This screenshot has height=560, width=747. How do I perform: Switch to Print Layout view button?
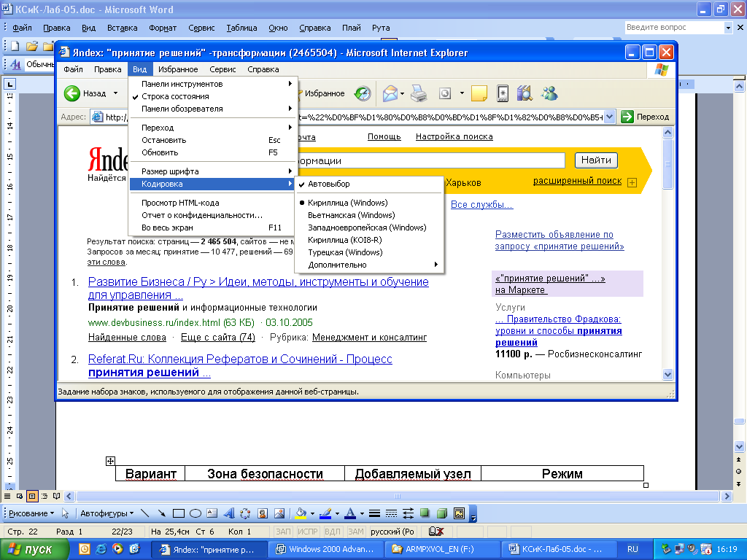32,496
